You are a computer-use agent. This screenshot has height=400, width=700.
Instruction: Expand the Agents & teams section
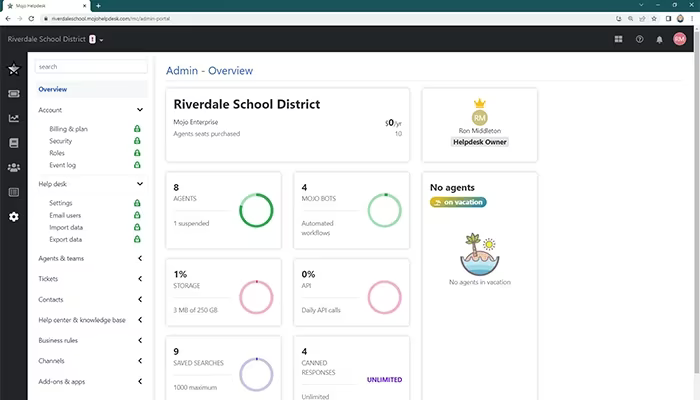pos(140,258)
